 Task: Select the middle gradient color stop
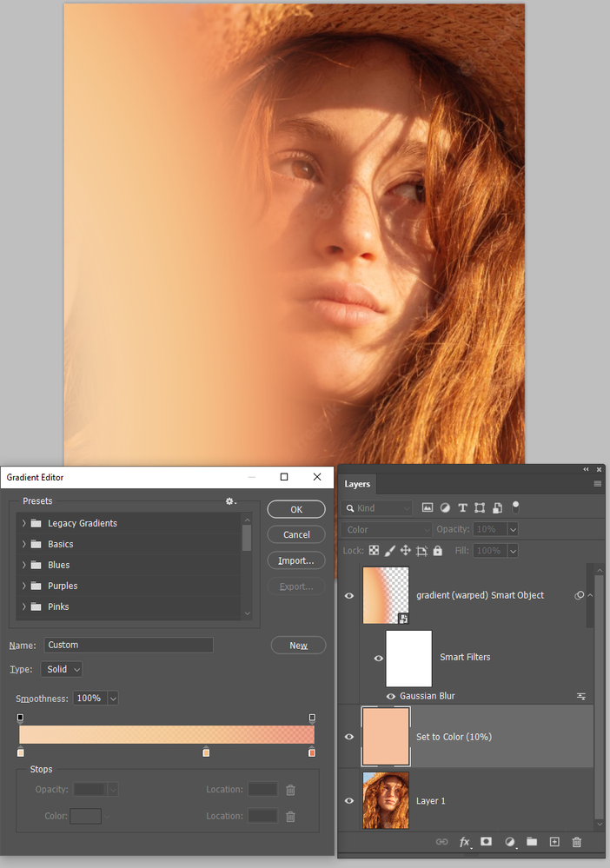pos(206,752)
